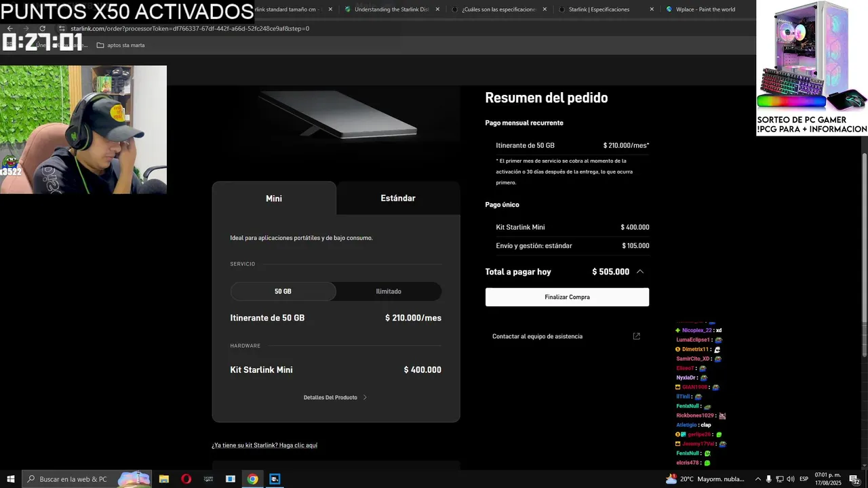868x488 pixels.
Task: Open the 'aptos sta marta' bookmarks folder
Action: (121, 45)
